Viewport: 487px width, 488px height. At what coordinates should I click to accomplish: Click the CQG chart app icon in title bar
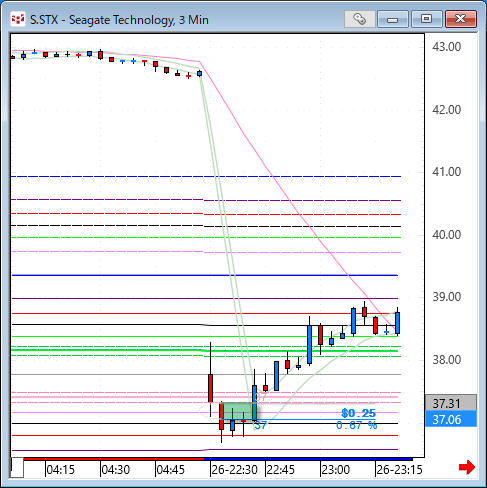pyautogui.click(x=18, y=20)
